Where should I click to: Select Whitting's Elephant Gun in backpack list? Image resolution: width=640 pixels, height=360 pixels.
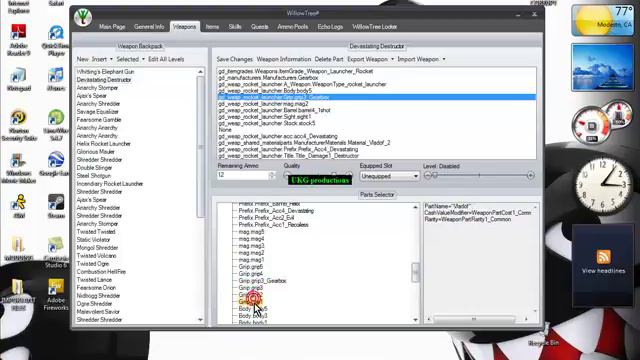coord(105,72)
